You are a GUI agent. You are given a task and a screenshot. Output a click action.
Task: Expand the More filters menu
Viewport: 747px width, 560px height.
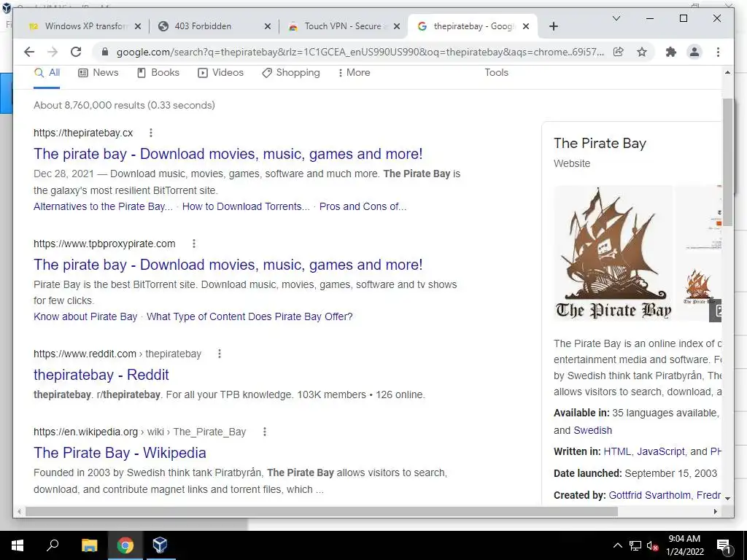point(354,73)
